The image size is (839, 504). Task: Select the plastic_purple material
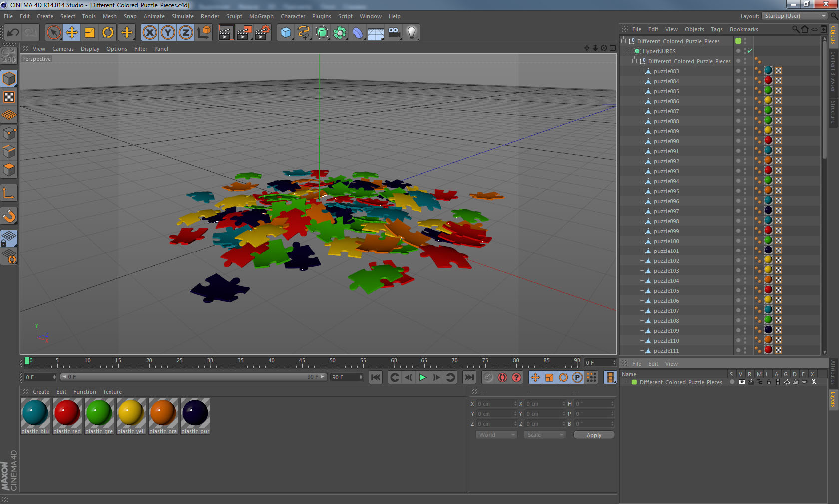click(x=195, y=416)
